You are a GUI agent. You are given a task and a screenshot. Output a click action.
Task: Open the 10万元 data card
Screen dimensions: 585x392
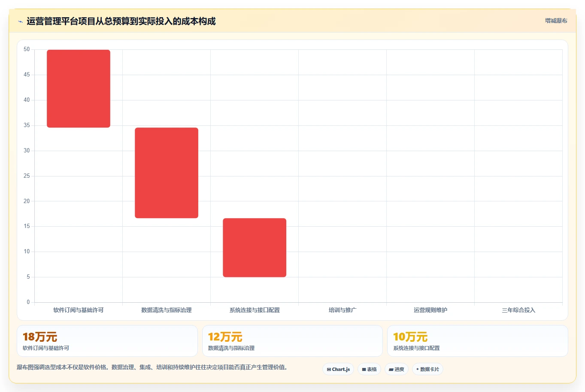pos(478,341)
